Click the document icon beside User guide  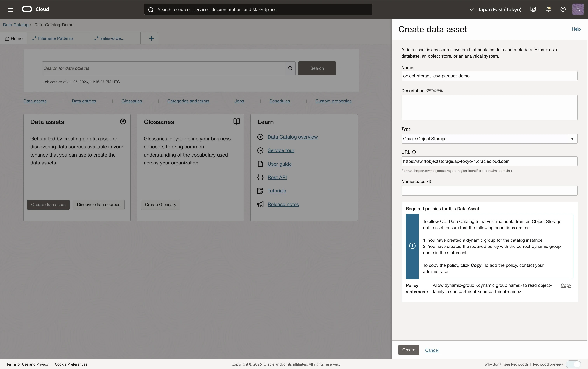[260, 164]
